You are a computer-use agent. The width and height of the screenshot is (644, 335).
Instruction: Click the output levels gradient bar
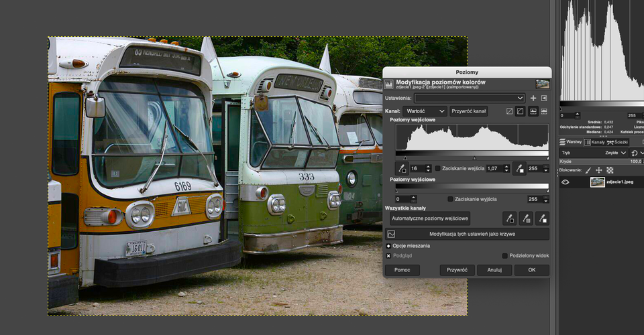tap(472, 186)
